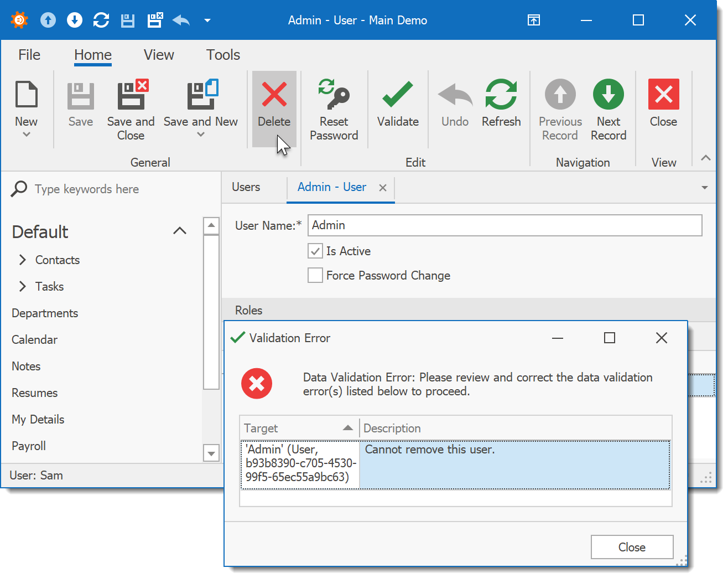
Task: Click the Save and Close ribbon icon
Action: point(131,95)
